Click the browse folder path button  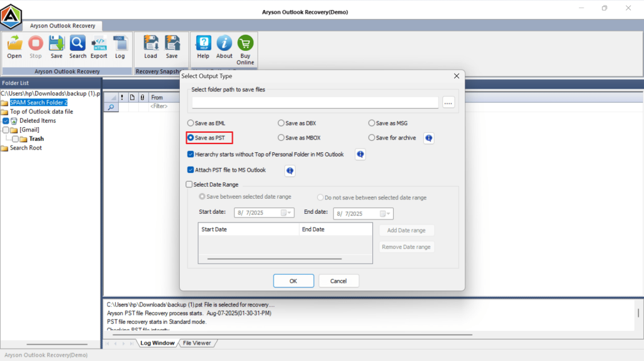click(448, 103)
